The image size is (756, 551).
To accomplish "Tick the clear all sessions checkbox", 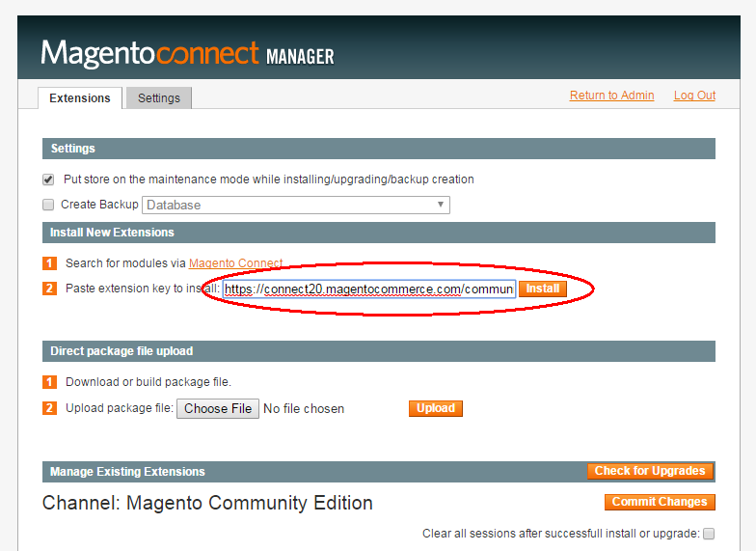I will pos(709,534).
